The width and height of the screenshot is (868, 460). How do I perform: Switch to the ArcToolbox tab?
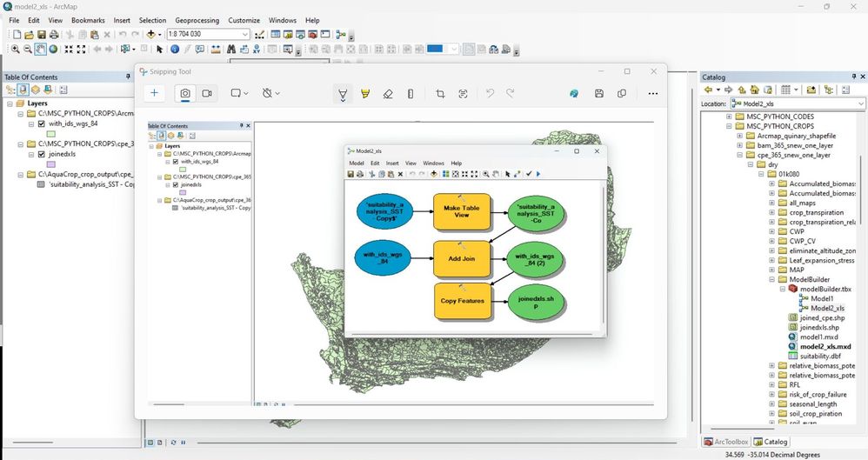[726, 442]
